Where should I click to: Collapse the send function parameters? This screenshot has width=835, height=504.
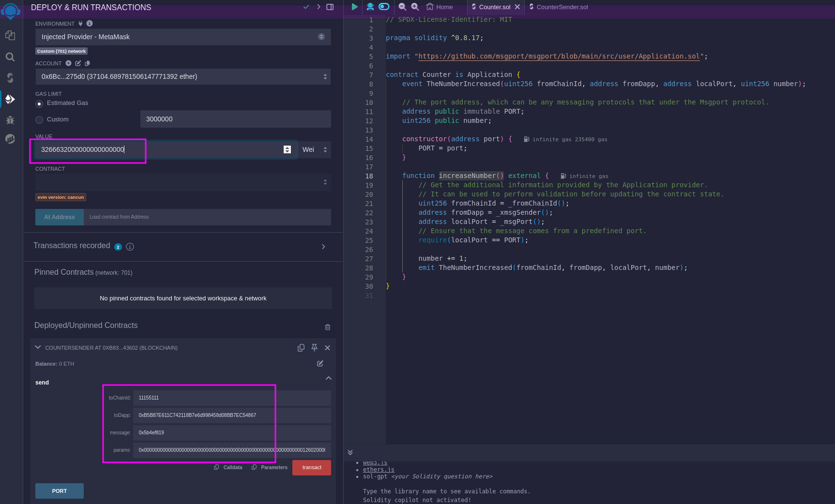coord(329,378)
